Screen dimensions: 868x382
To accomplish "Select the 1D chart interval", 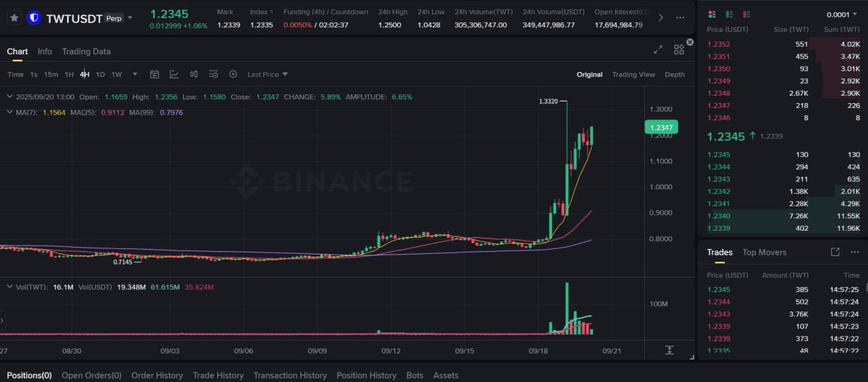I will [100, 75].
